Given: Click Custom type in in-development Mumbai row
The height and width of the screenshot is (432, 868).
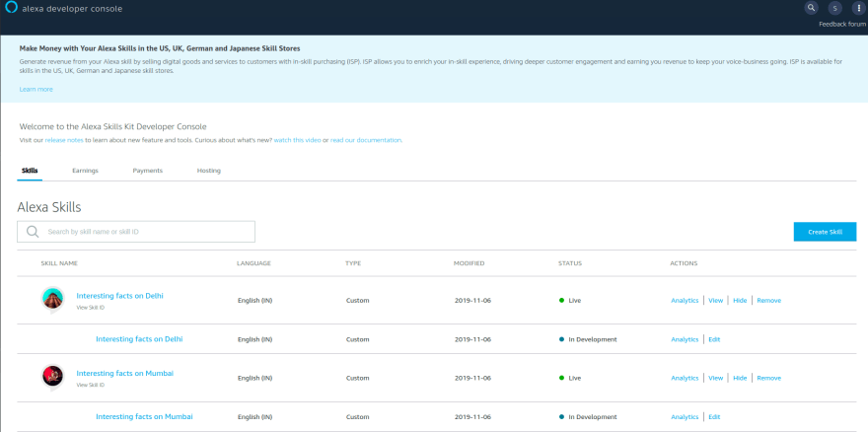Looking at the screenshot, I should [358, 417].
